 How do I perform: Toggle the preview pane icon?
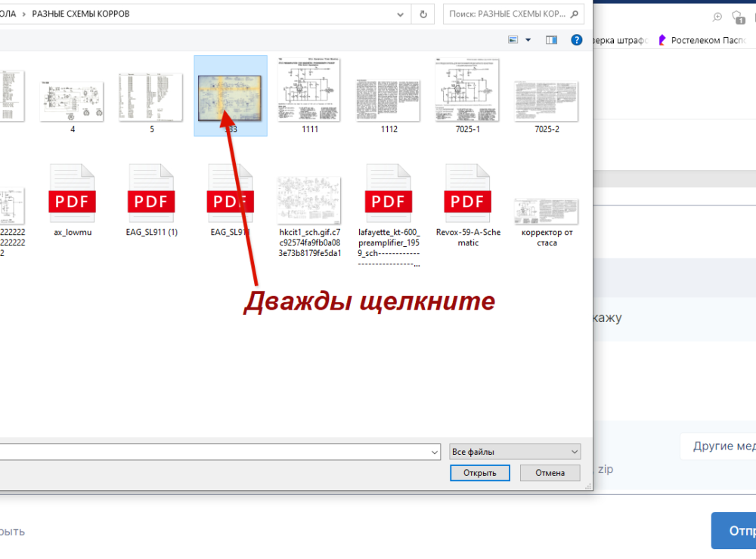[x=551, y=40]
